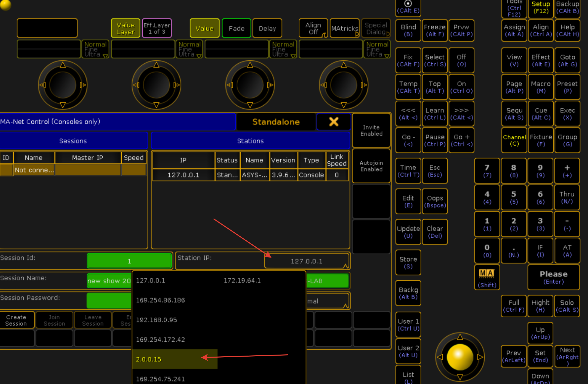
Task: Click the up arrow on the first encoder
Action: coord(63,65)
